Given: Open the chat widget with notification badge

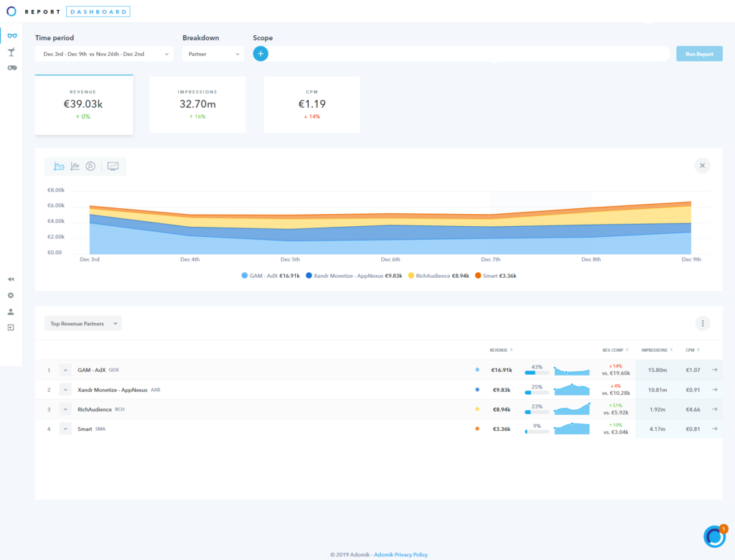Looking at the screenshot, I should 715,536.
